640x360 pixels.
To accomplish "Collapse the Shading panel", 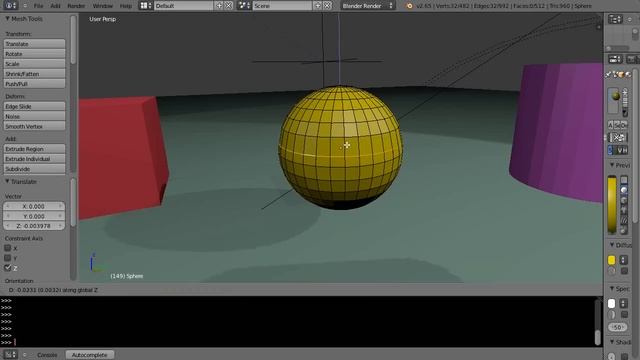I will coord(612,342).
